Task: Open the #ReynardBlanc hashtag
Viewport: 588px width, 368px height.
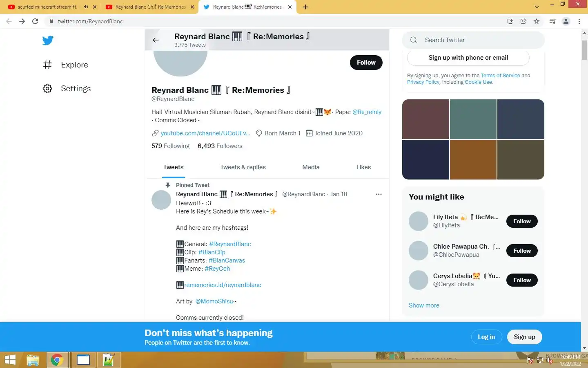Action: [x=230, y=244]
